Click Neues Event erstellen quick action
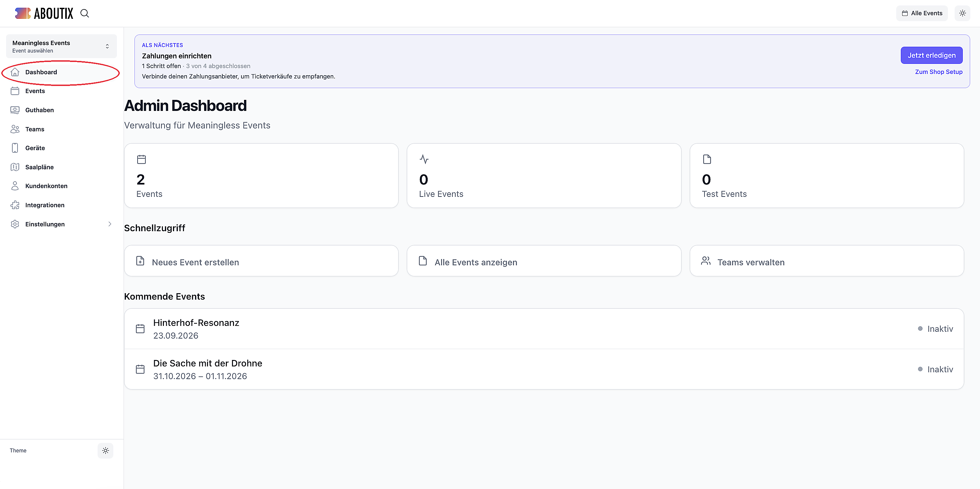Image resolution: width=980 pixels, height=489 pixels. tap(261, 261)
